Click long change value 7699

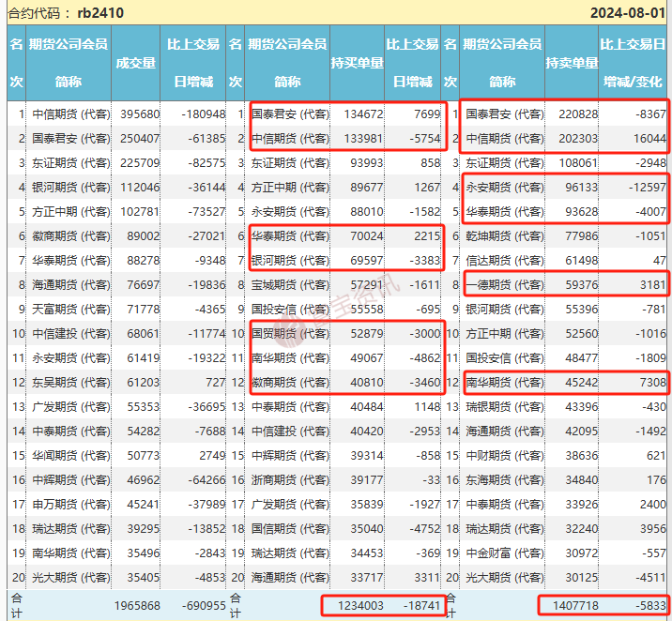point(427,114)
